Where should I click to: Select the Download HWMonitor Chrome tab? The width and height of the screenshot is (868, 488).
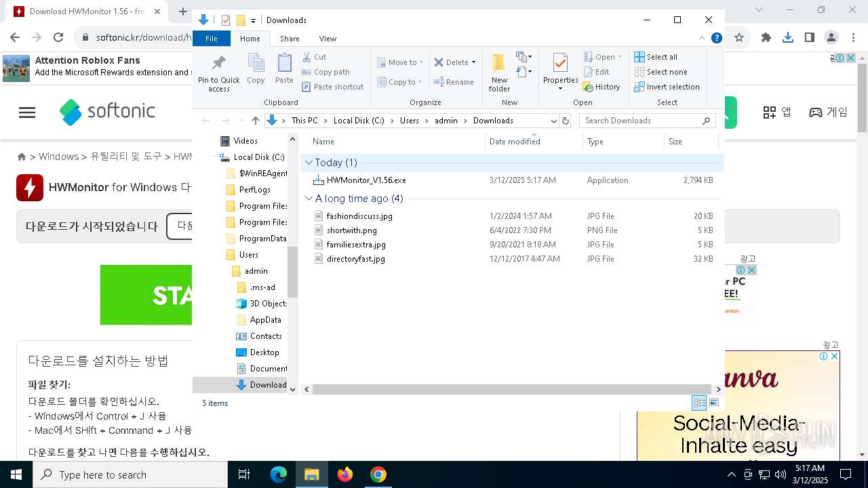click(x=87, y=12)
